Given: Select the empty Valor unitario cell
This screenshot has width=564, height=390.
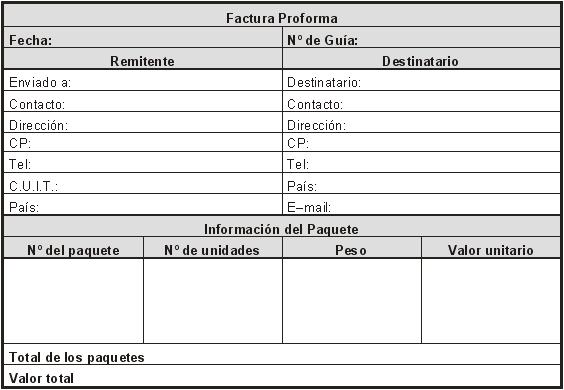Looking at the screenshot, I should click(491, 301).
